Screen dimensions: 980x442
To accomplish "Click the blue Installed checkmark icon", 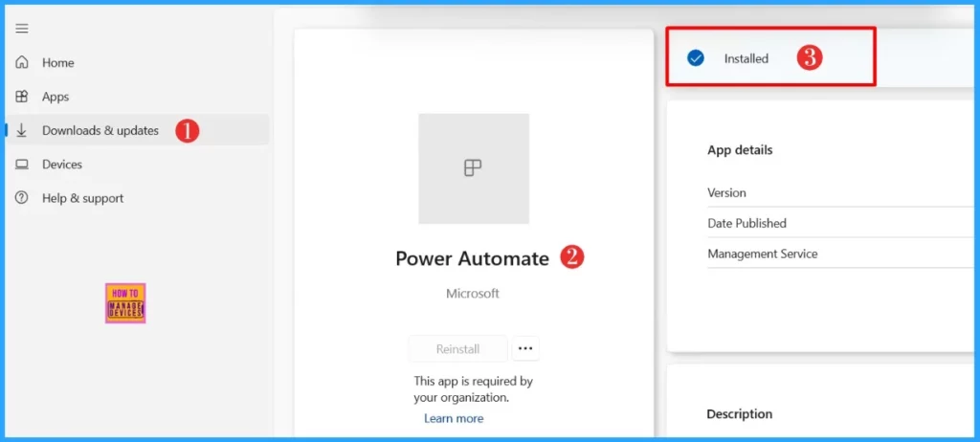I will click(x=696, y=58).
